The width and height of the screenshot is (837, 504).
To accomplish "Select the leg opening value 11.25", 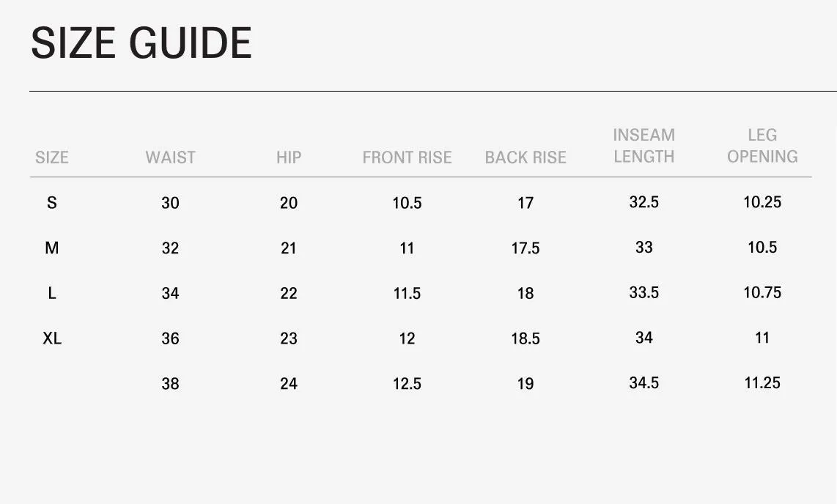I will pos(762,382).
